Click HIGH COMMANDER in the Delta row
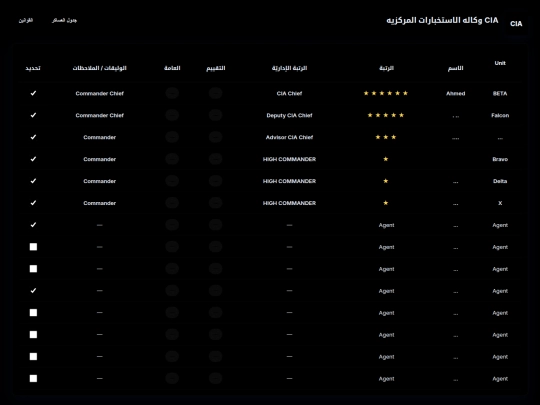540x405 pixels. [289, 181]
